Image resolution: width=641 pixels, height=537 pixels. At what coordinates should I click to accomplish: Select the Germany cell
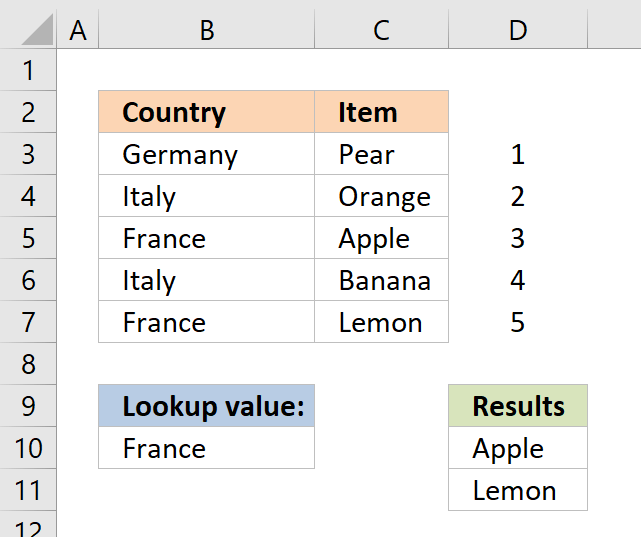click(x=206, y=154)
